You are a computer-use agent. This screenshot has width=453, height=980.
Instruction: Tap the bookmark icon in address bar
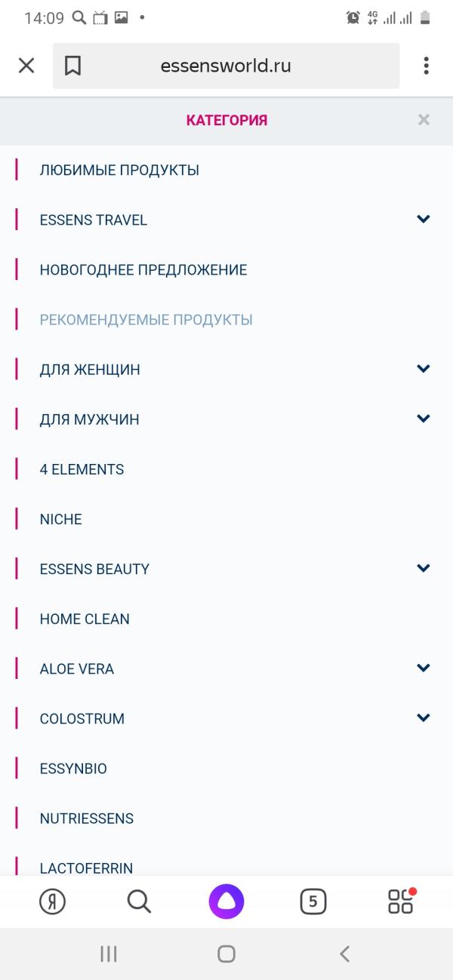(72, 66)
